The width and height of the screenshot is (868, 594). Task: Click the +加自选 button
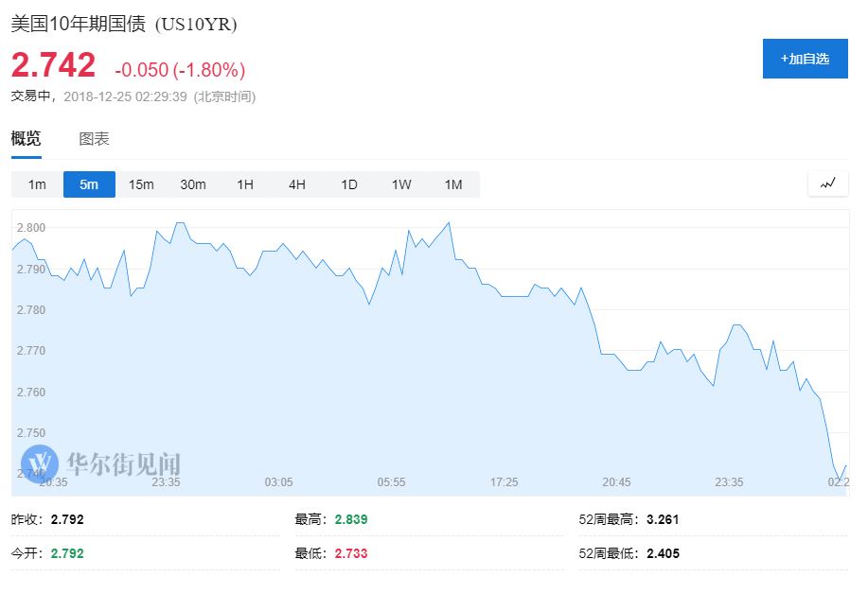tap(805, 59)
